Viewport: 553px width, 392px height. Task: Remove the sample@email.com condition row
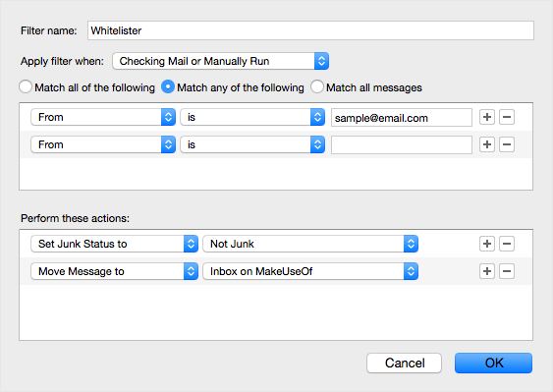507,117
